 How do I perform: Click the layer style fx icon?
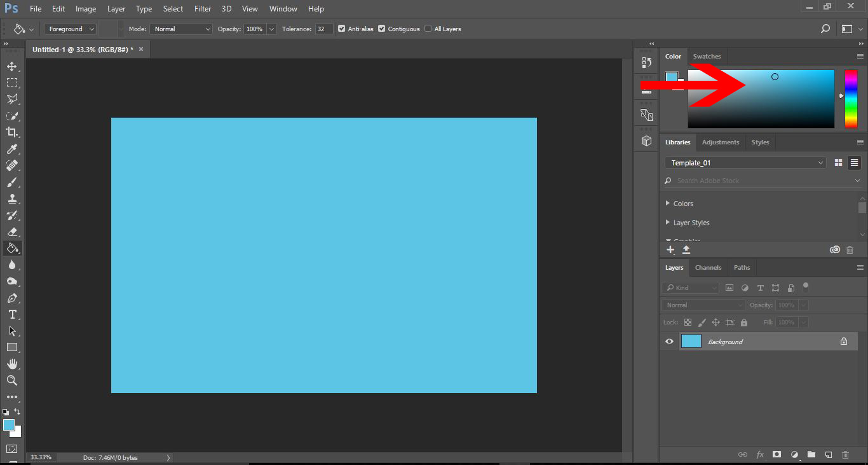pyautogui.click(x=760, y=455)
